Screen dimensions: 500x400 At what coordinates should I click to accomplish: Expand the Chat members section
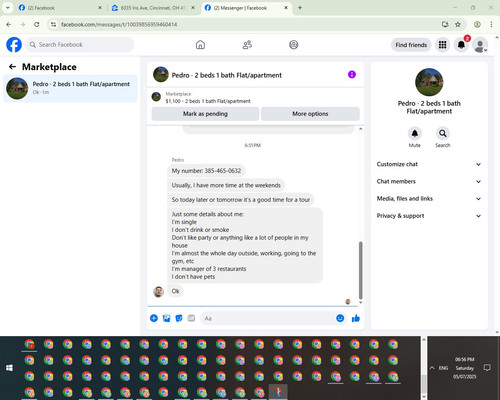[429, 181]
